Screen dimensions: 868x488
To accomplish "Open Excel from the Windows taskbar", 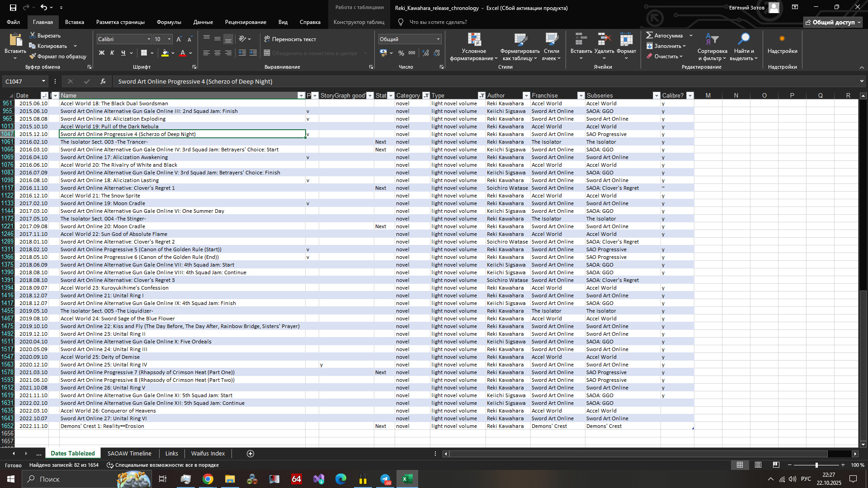I will (407, 479).
